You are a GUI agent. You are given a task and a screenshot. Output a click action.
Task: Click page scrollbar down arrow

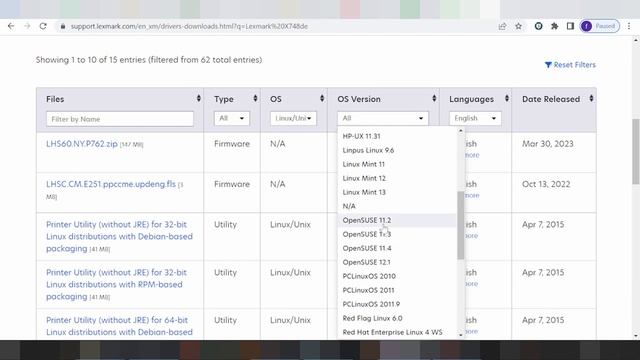636,336
